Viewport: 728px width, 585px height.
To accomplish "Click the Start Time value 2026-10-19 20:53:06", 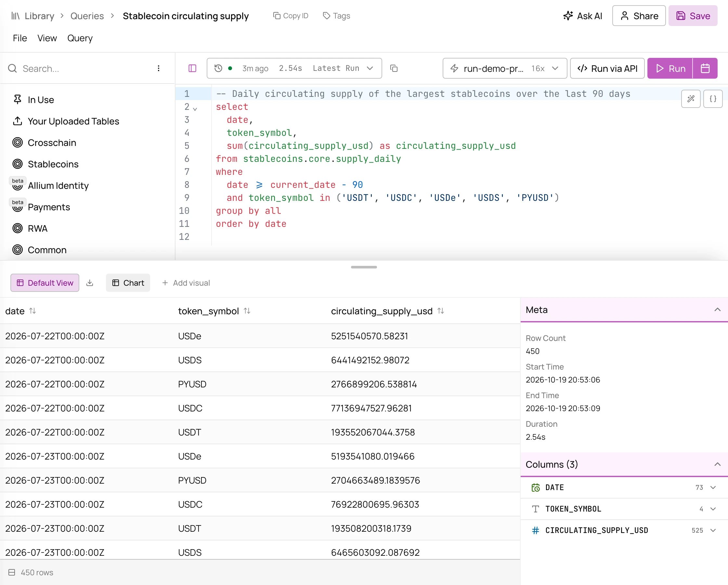I will 563,380.
